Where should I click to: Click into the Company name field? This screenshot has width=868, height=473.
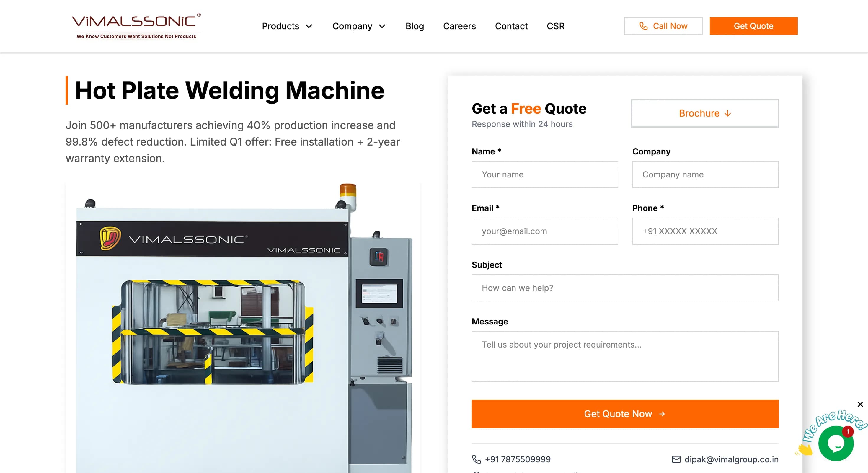click(x=705, y=174)
